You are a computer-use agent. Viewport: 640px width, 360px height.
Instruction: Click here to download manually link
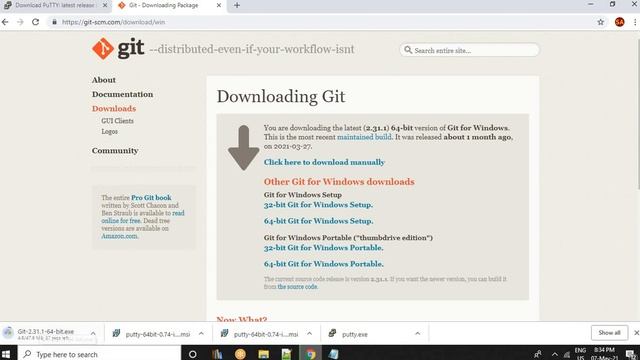tap(324, 162)
